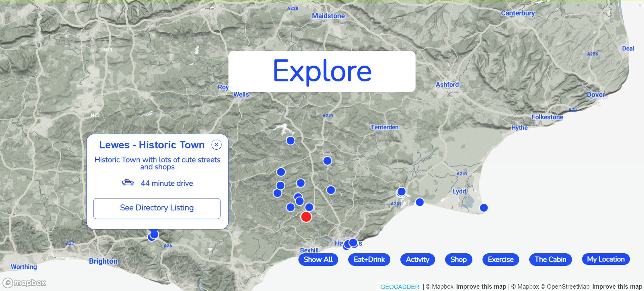Click the northernmost blue map marker
Viewport: 644px width, 291px height.
290,141
